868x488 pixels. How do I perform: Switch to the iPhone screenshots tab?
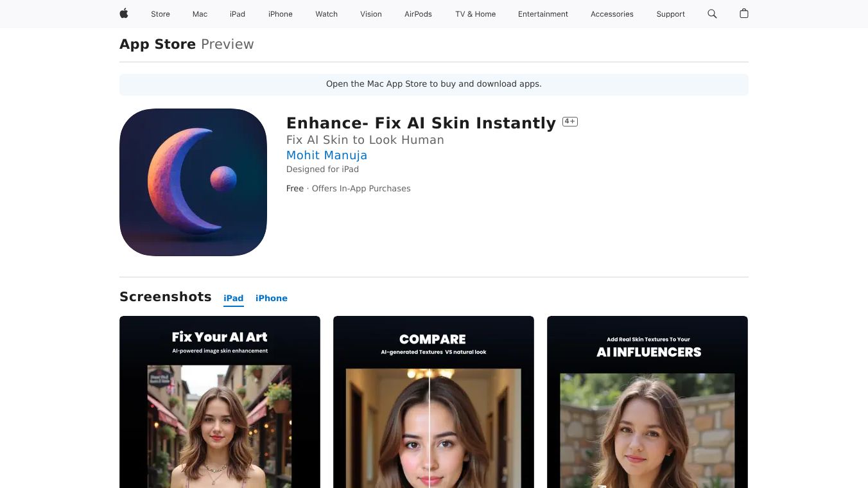tap(272, 298)
